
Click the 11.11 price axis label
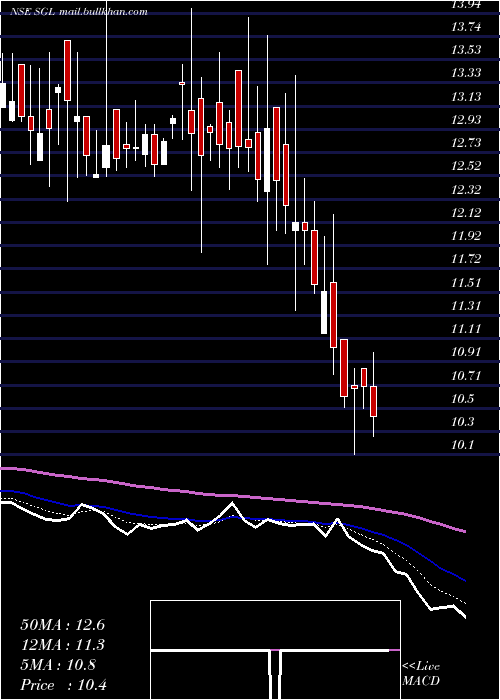tap(466, 329)
